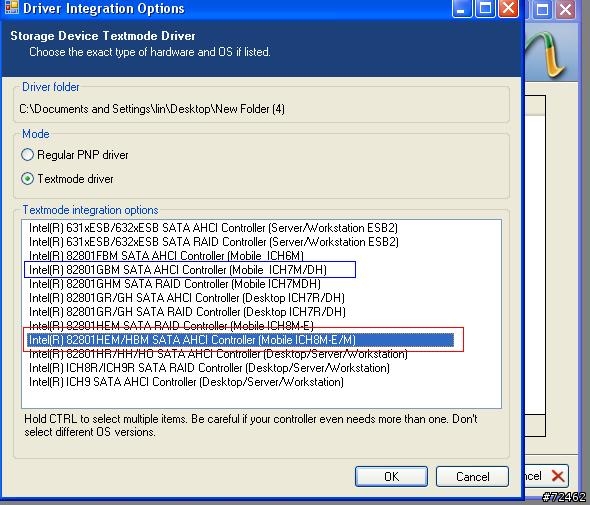590x505 pixels.
Task: Select 82801HEM/HBM SATA AHCI Controller (Mobile ICH8M-E/M)
Action: coord(241,340)
